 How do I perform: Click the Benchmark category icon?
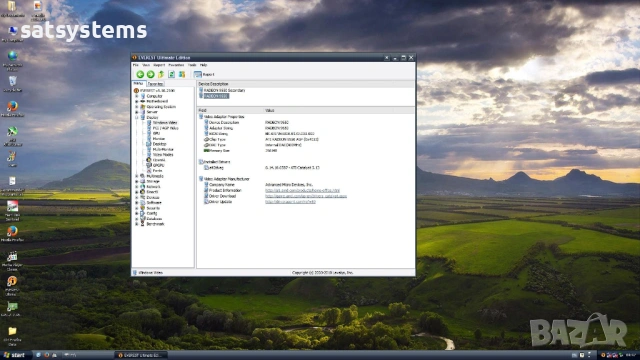click(x=142, y=224)
